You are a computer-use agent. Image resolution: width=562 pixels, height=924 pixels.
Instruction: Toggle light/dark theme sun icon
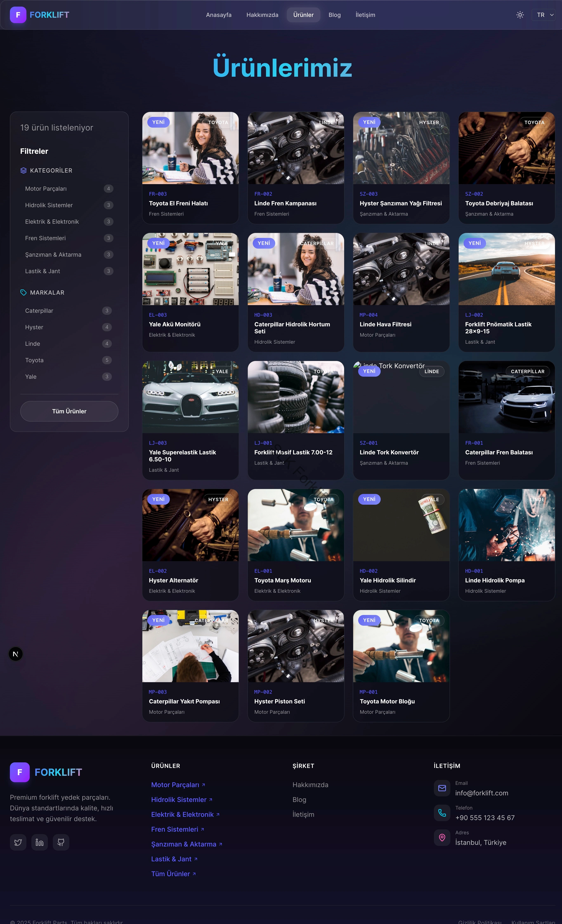tap(520, 15)
